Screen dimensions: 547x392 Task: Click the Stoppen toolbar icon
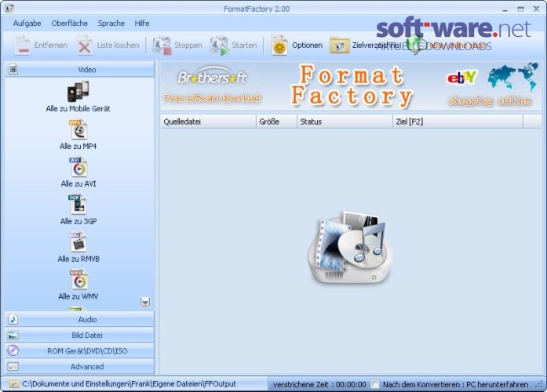tap(162, 45)
